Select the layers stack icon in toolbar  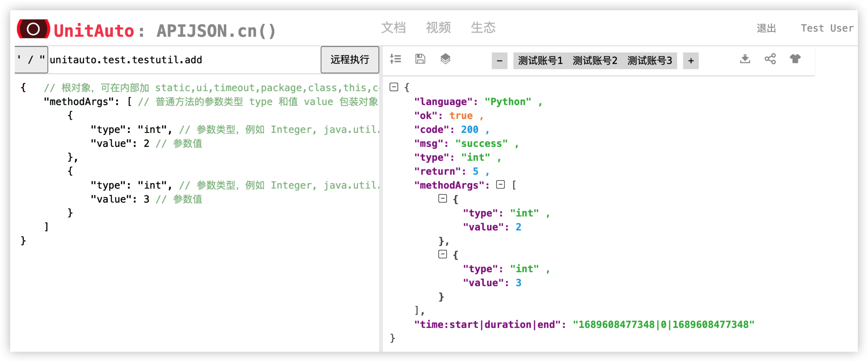[x=445, y=59]
